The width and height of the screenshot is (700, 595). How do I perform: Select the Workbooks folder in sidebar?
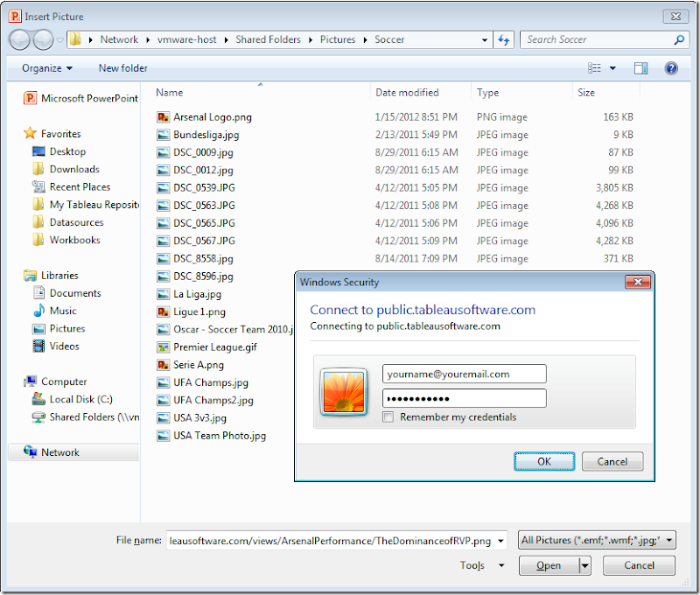point(75,240)
